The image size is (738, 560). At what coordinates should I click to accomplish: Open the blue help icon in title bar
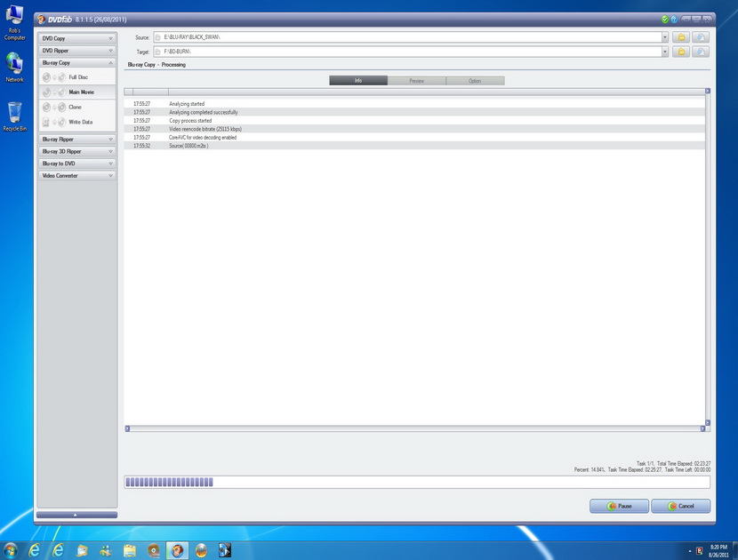pyautogui.click(x=673, y=19)
